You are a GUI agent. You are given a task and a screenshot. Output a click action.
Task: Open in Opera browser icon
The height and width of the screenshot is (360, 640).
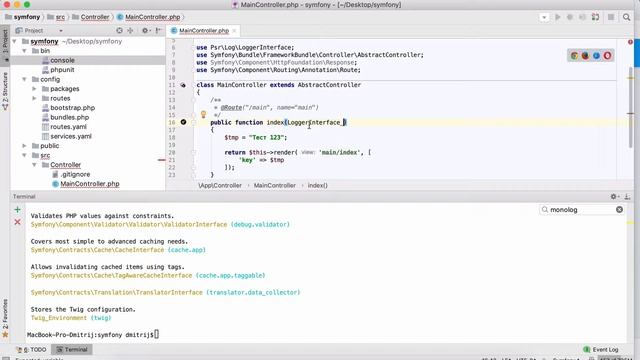point(607,56)
